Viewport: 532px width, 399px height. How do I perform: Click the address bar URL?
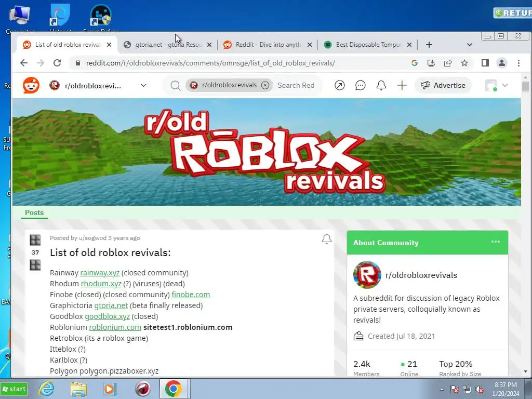point(210,63)
